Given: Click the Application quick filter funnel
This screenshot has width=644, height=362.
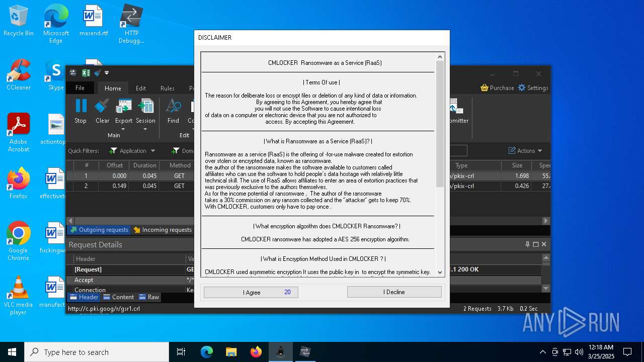Looking at the screenshot, I should (x=113, y=151).
